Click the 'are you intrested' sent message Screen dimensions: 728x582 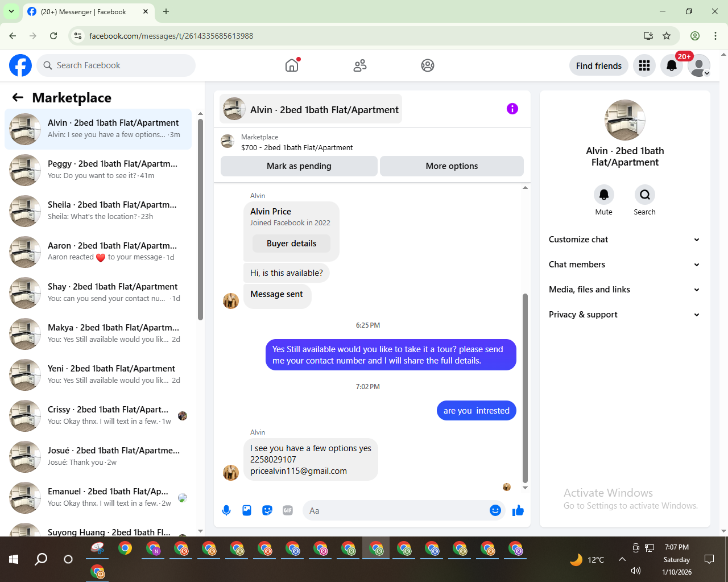click(x=476, y=411)
